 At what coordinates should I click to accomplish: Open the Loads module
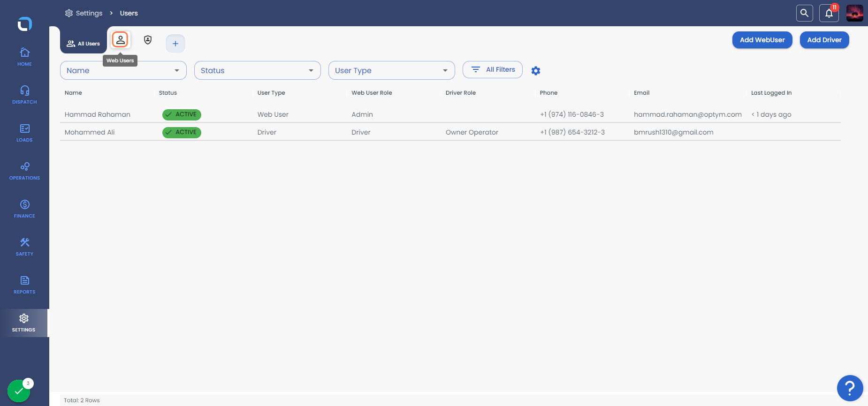click(x=24, y=133)
